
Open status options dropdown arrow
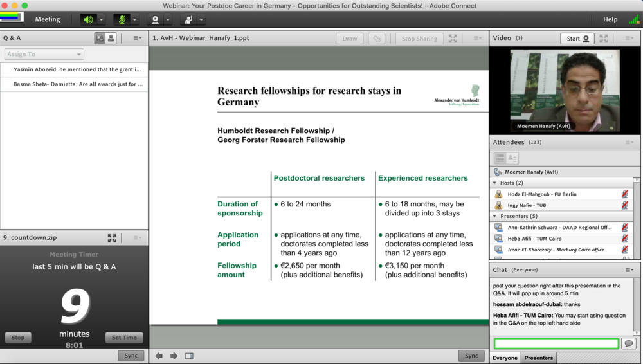(201, 19)
